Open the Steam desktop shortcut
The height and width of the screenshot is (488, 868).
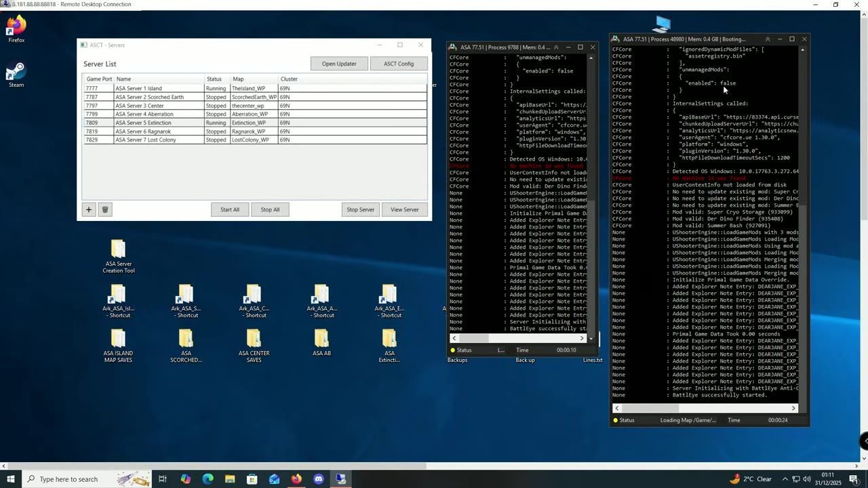pos(16,75)
